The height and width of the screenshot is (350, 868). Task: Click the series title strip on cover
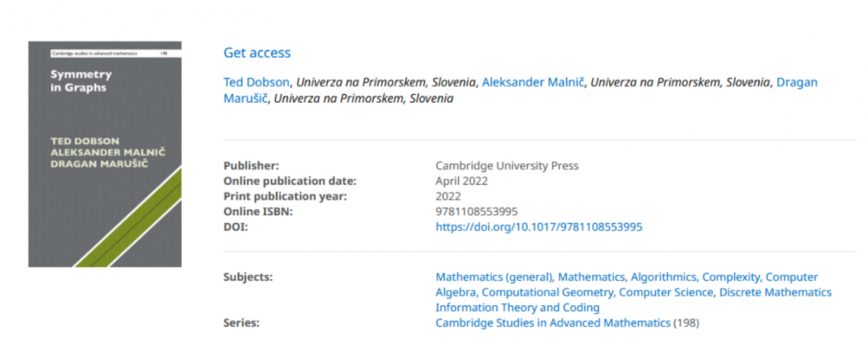109,54
